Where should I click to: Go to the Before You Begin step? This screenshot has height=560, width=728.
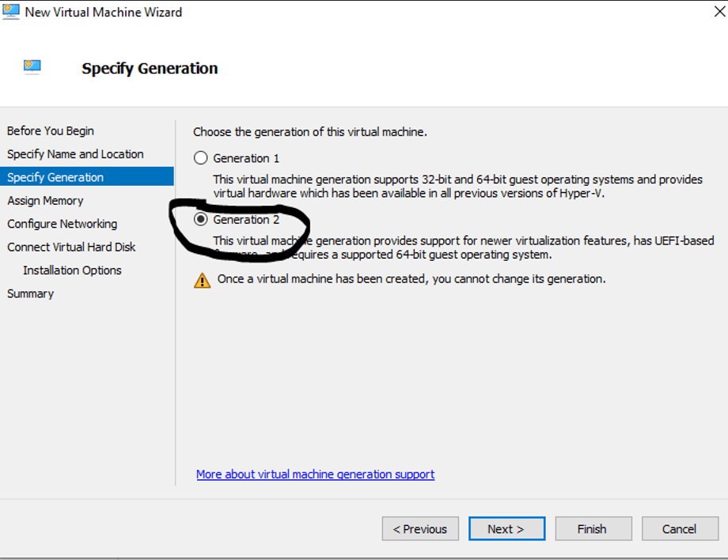click(x=51, y=131)
